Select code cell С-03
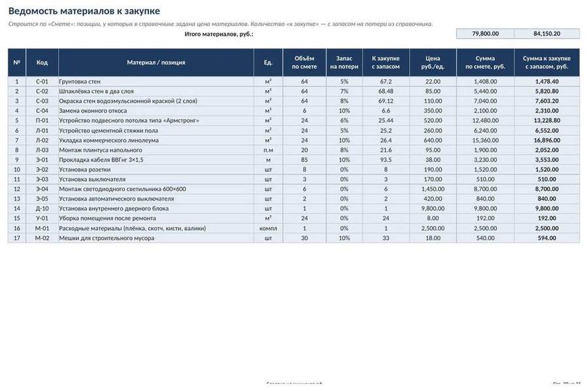The height and width of the screenshot is (391, 588). point(42,101)
